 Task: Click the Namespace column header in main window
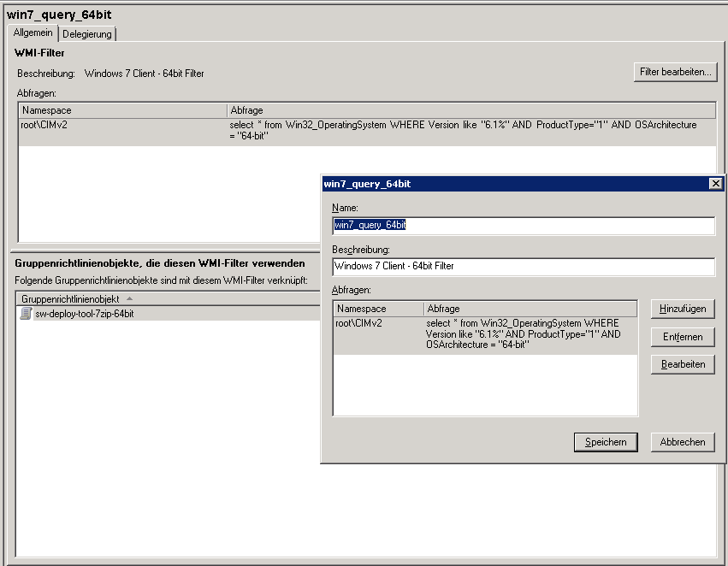(120, 109)
